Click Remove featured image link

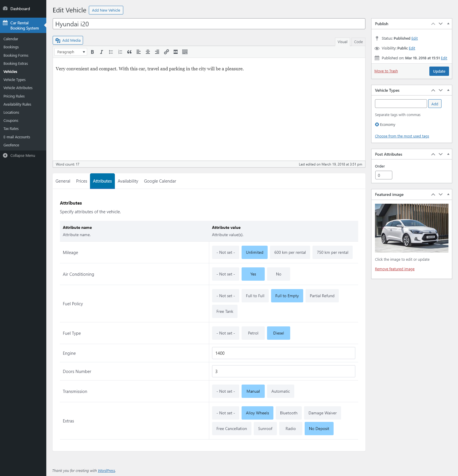coord(395,269)
